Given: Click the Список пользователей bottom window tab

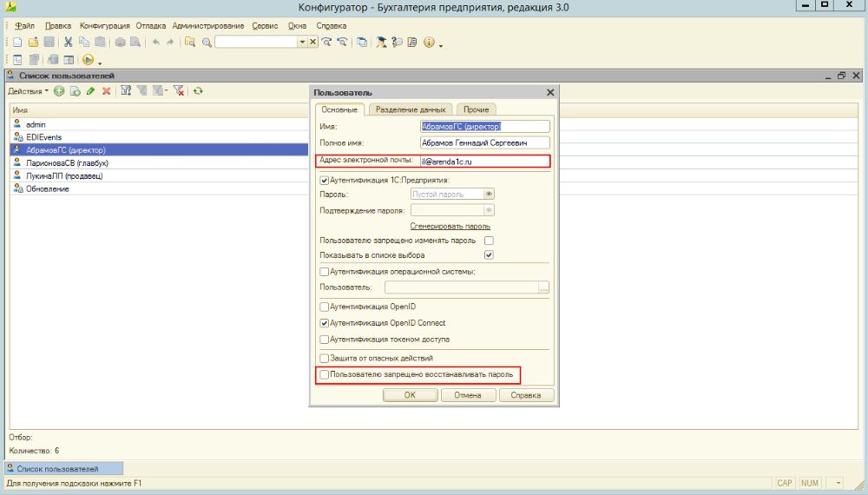Looking at the screenshot, I should point(64,468).
